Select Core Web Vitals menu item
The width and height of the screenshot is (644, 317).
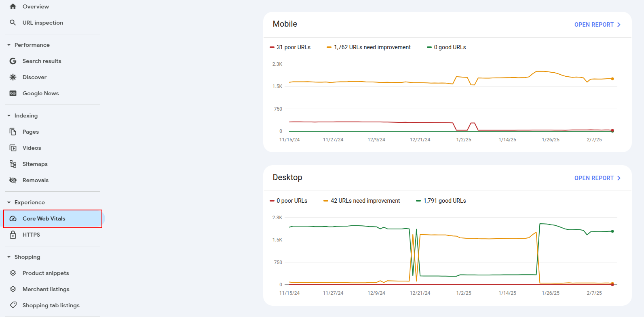pyautogui.click(x=53, y=218)
